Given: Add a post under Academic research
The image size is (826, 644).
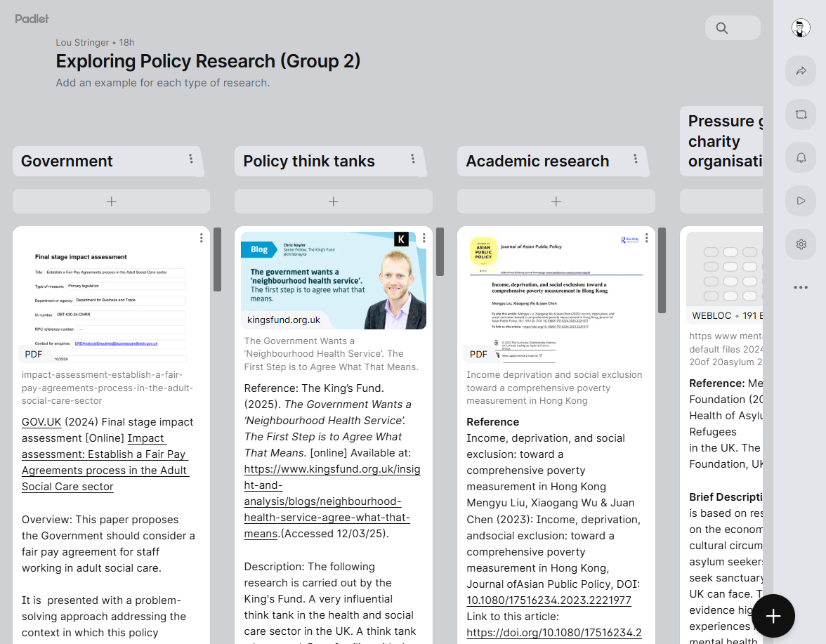Looking at the screenshot, I should 556,202.
